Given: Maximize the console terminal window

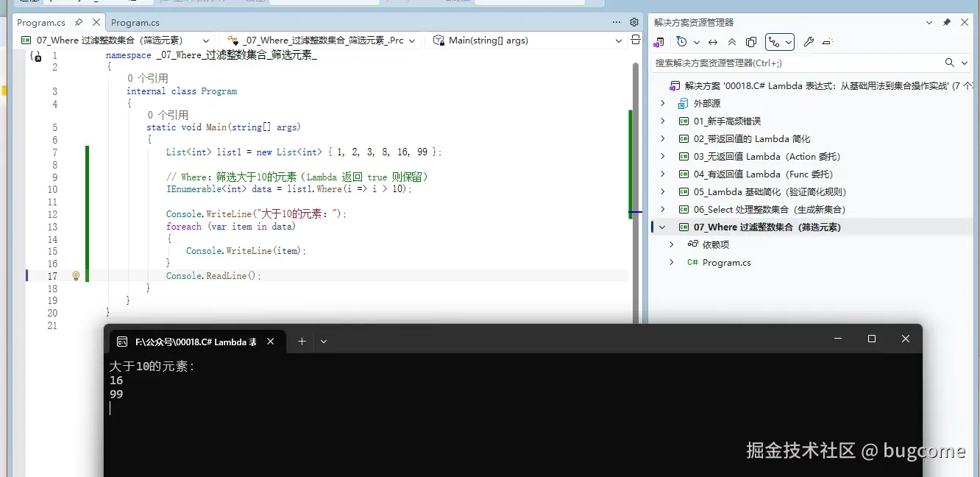Looking at the screenshot, I should [x=872, y=339].
